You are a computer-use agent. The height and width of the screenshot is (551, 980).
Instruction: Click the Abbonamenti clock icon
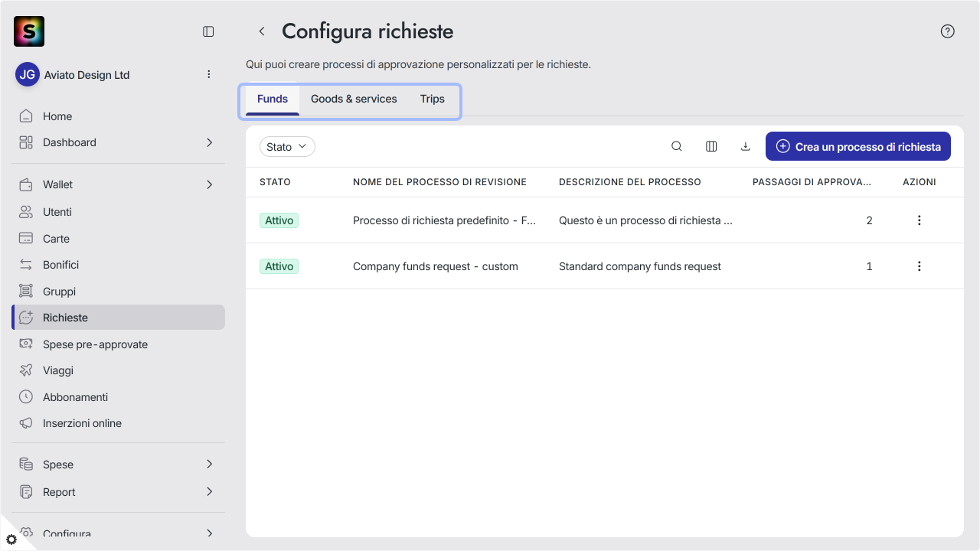coord(26,397)
